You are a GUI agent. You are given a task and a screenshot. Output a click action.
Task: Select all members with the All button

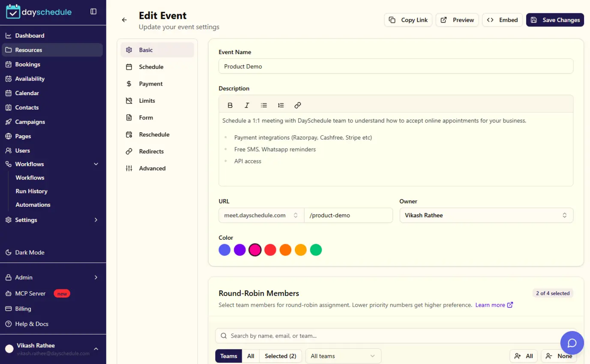[524, 356]
